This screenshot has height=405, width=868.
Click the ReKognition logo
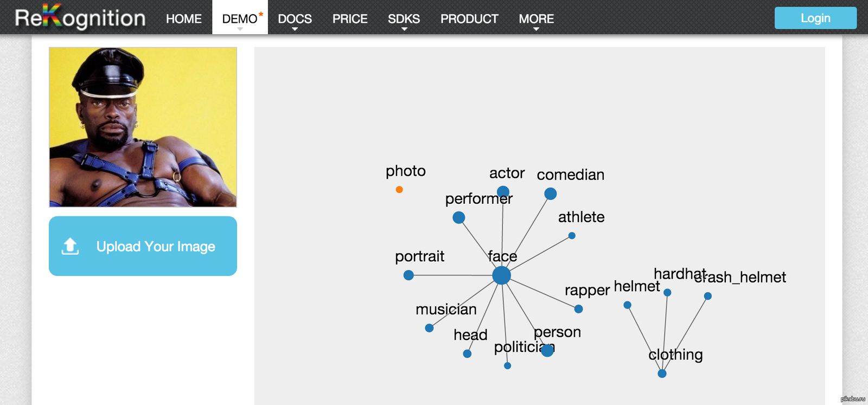pos(80,18)
